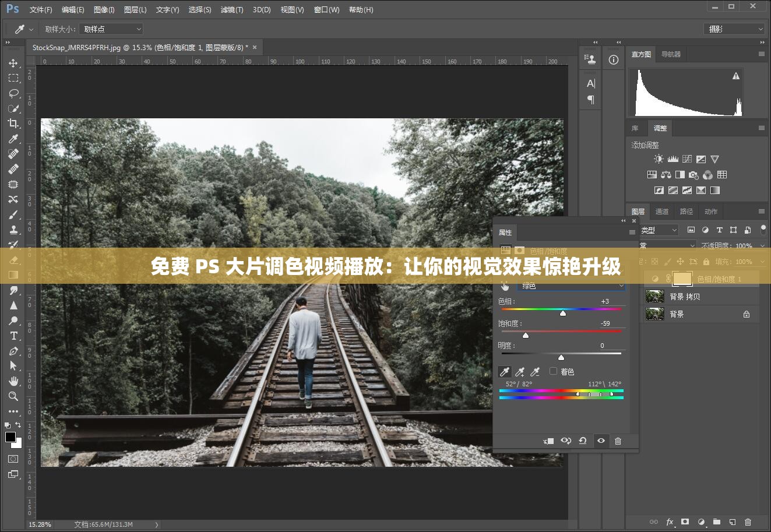Open the Histogram panel flyout menu
The image size is (771, 532).
tap(761, 54)
